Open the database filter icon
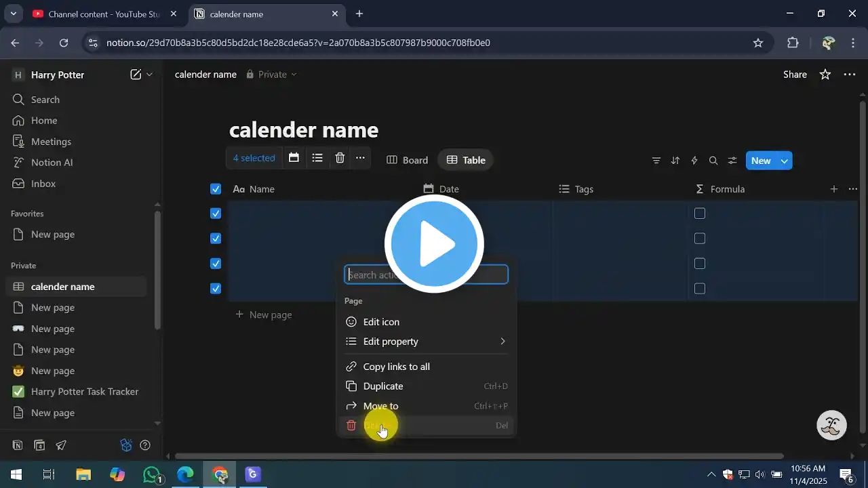 click(x=656, y=161)
